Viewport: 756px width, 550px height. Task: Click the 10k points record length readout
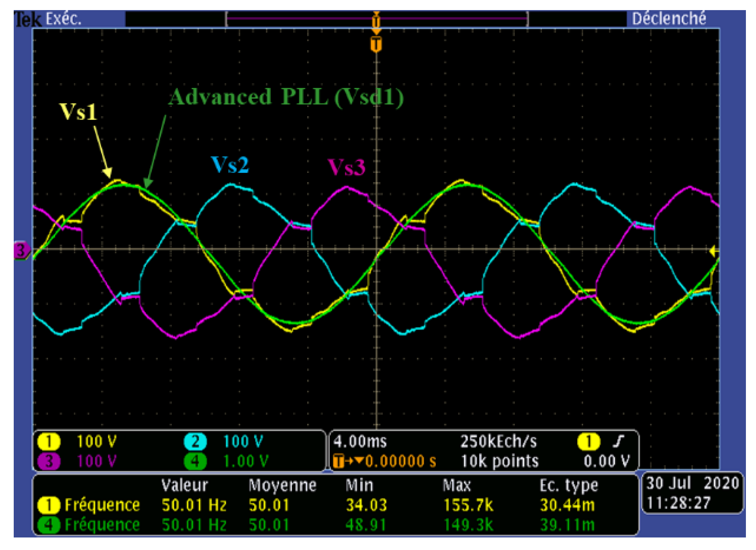(x=500, y=461)
